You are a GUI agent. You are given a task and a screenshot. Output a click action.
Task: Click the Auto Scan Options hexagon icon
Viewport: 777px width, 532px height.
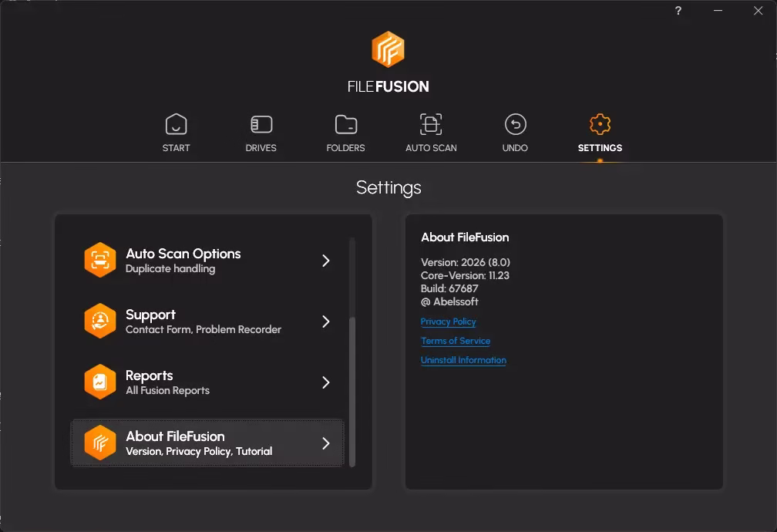point(100,260)
